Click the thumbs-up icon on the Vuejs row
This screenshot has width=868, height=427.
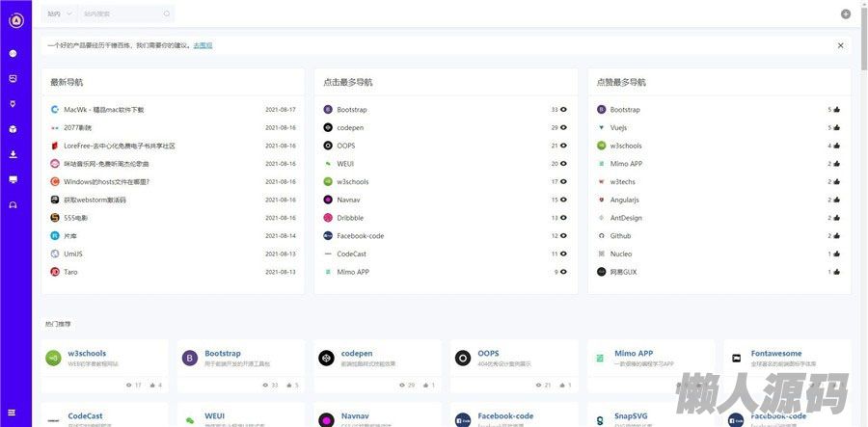pyautogui.click(x=836, y=128)
